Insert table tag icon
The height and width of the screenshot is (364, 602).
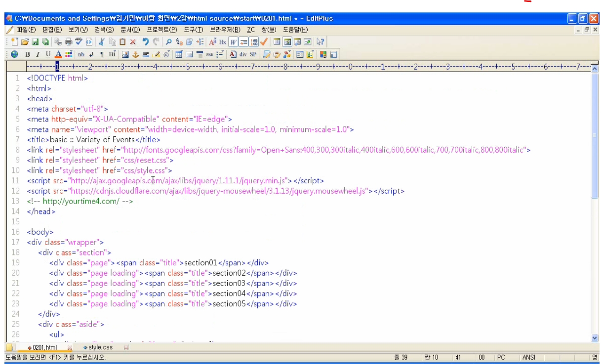click(x=179, y=54)
